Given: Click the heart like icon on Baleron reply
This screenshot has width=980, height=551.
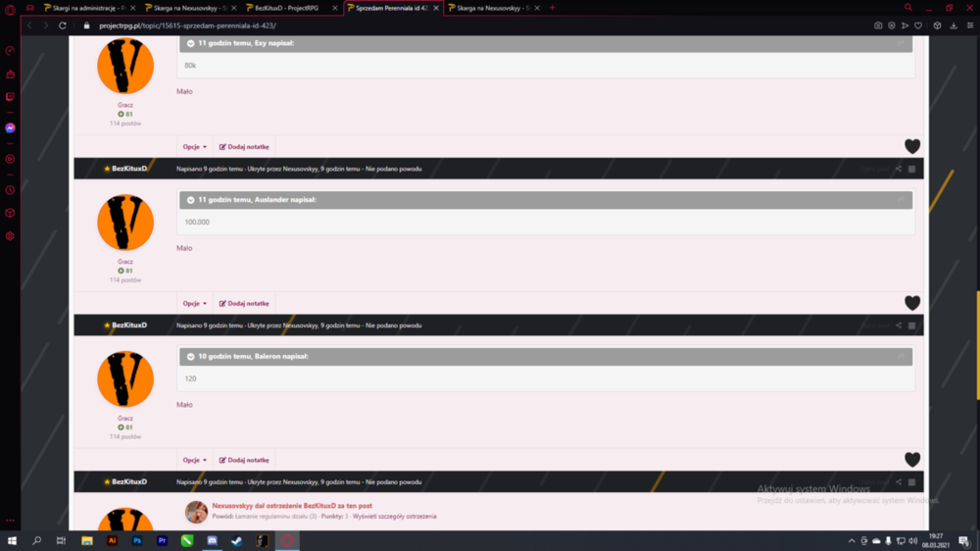Looking at the screenshot, I should [911, 460].
